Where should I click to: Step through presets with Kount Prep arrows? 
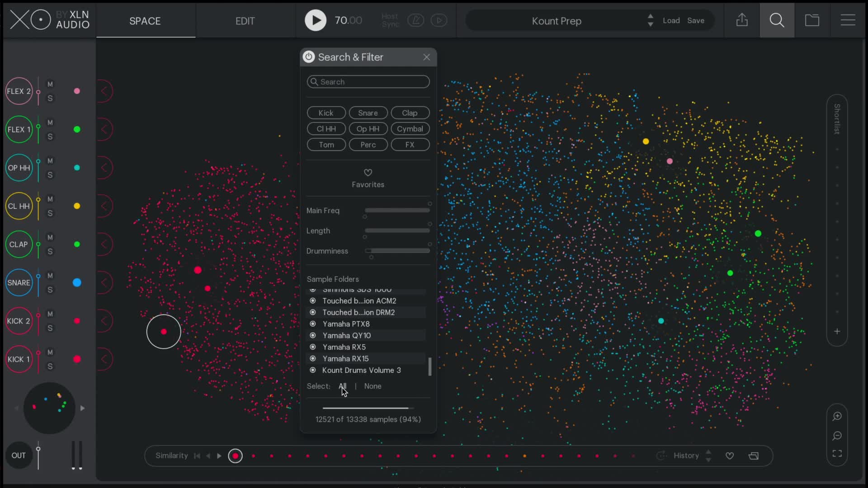point(650,20)
